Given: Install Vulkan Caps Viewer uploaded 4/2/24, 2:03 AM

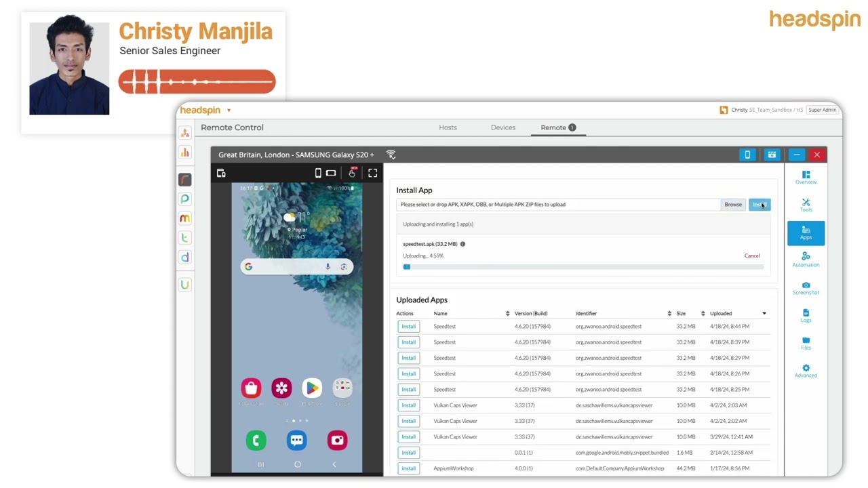Looking at the screenshot, I should pos(408,405).
